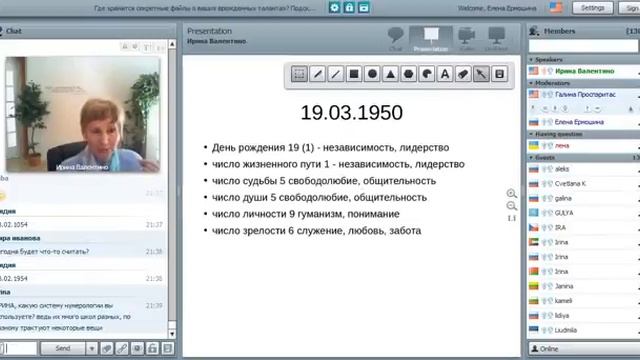Click the link icon in chat bar
Screen dimensions: 640x360
[122, 348]
